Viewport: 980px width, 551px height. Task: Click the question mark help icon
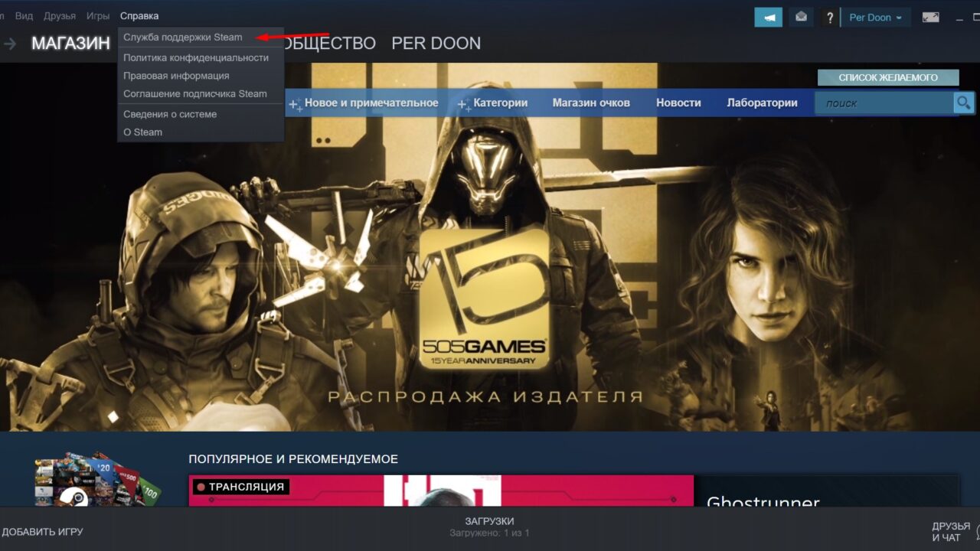pyautogui.click(x=829, y=18)
